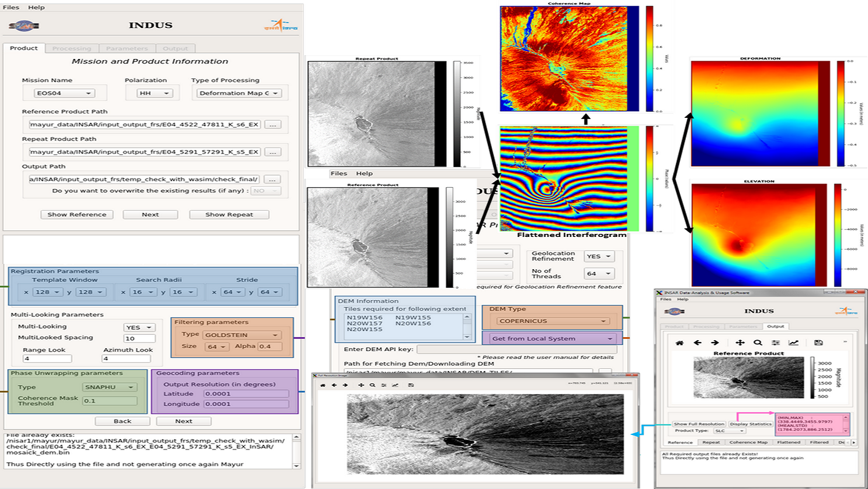
Task: Open DEM Type COPERNICUS dropdown
Action: click(553, 321)
